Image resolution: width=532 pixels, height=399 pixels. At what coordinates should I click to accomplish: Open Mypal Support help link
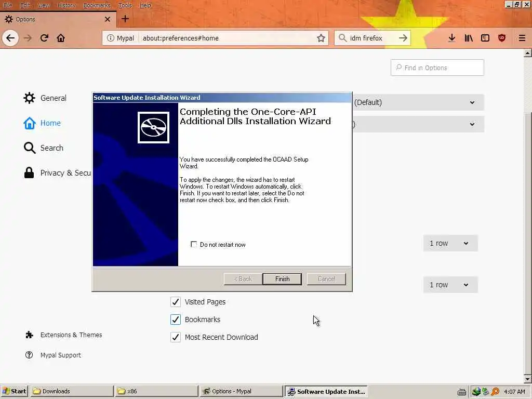click(x=53, y=355)
